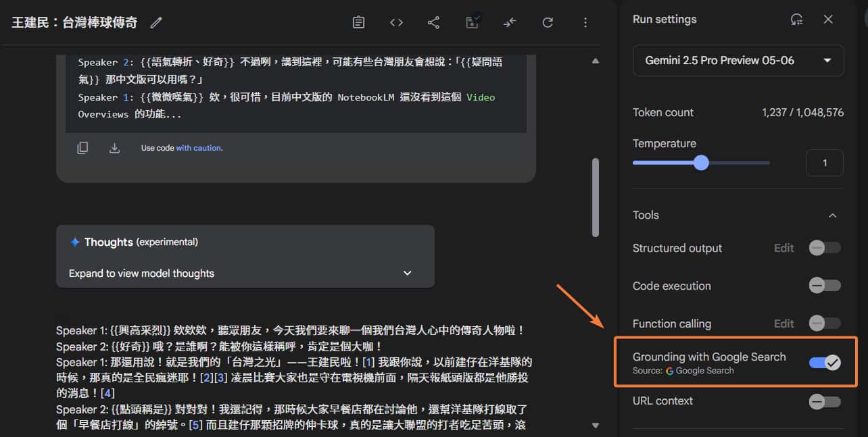
Task: Copy the code block contents
Action: click(82, 148)
